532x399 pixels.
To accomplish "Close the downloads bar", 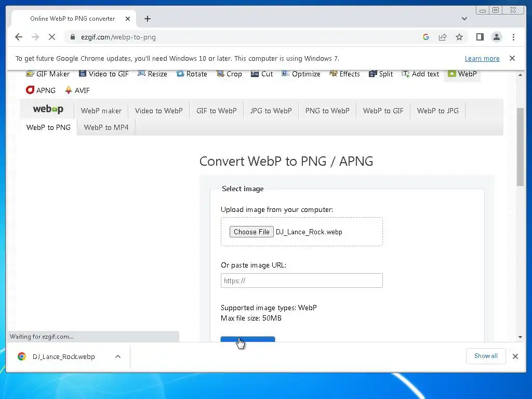I will 515,356.
